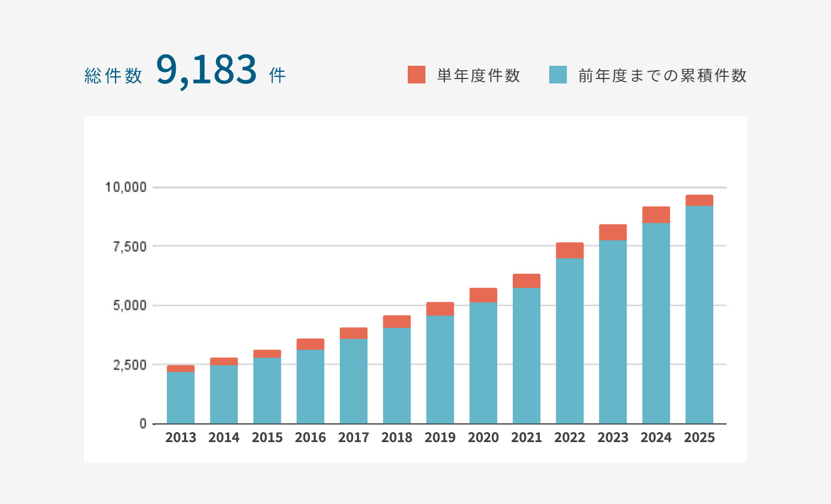Image resolution: width=831 pixels, height=504 pixels.
Task: Pick the red top of the 2016 bar
Action: coord(311,344)
